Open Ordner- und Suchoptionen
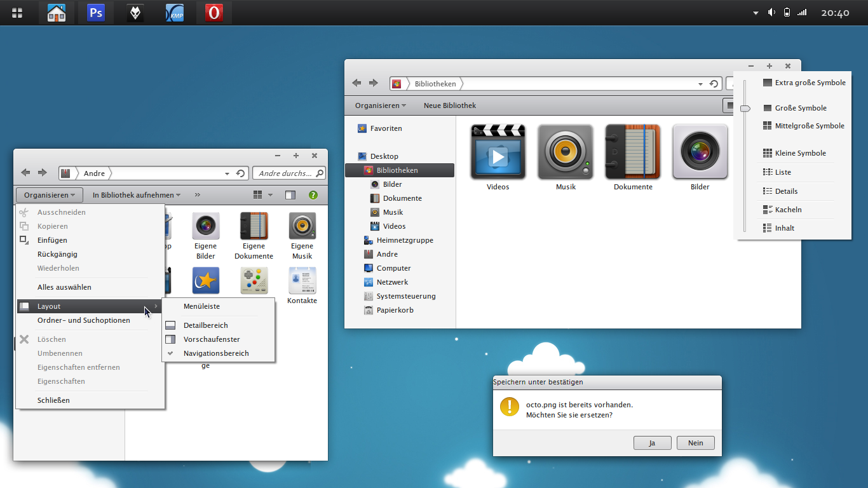The height and width of the screenshot is (488, 868). (90, 320)
